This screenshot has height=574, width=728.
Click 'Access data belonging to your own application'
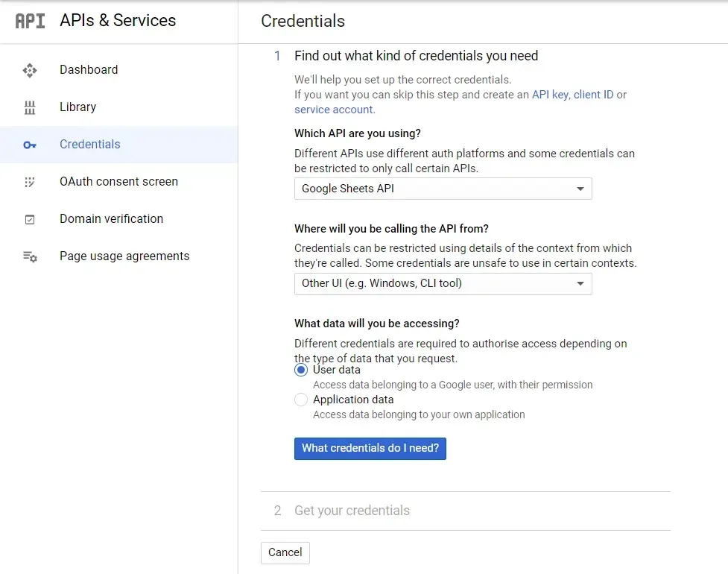click(419, 414)
